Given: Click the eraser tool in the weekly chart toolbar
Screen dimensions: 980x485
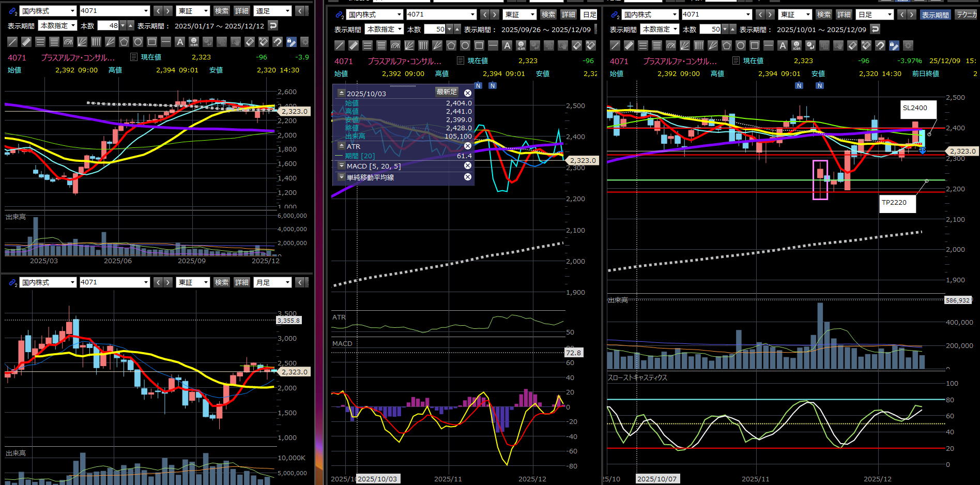Looking at the screenshot, I should click(250, 42).
